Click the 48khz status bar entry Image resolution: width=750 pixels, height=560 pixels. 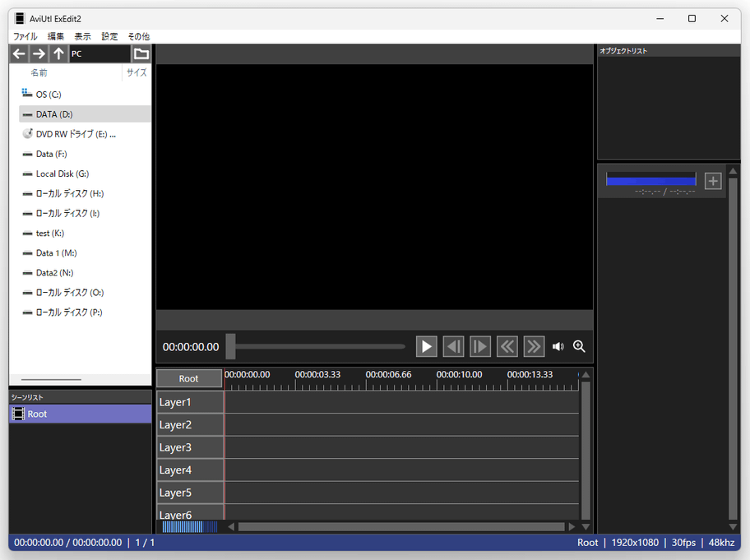[x=721, y=542]
